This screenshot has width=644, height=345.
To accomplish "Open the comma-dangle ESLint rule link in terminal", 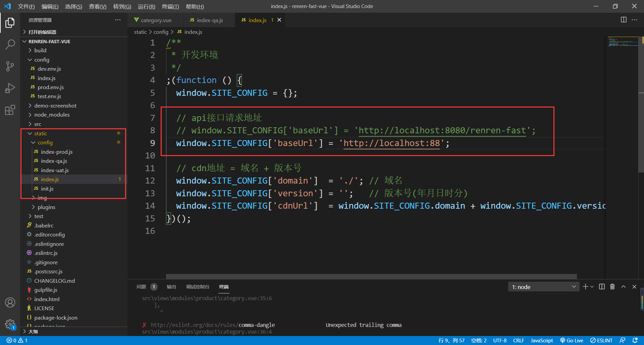I will (213, 325).
